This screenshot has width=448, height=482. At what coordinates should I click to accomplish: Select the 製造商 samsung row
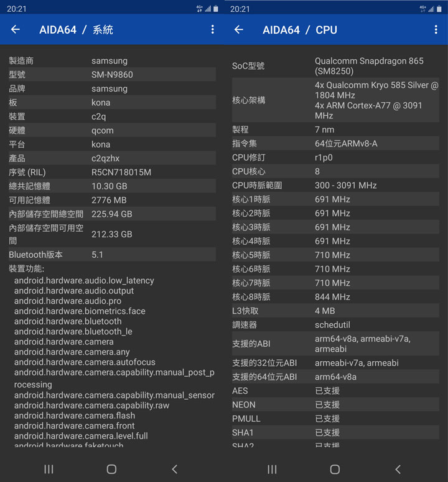pyautogui.click(x=112, y=61)
